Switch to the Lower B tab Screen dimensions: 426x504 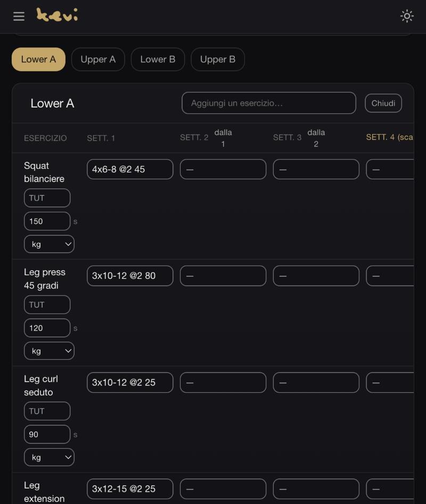pyautogui.click(x=158, y=60)
